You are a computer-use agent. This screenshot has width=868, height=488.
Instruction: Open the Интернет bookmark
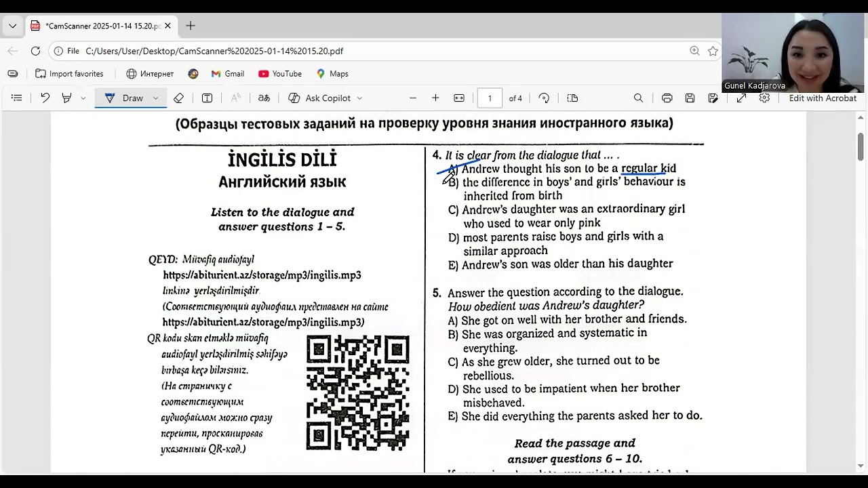(150, 74)
